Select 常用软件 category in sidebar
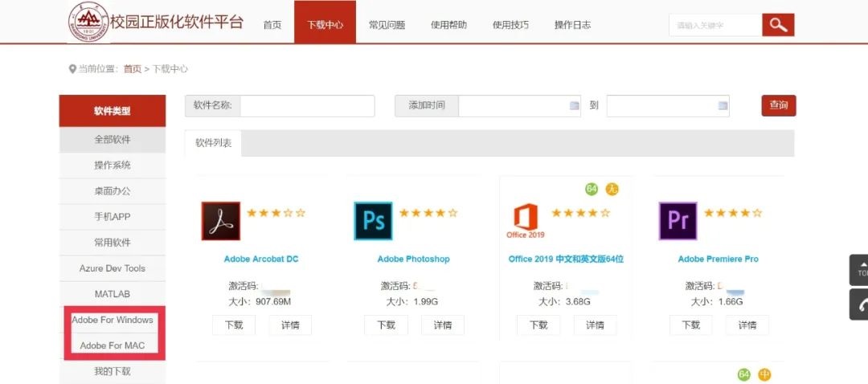Image resolution: width=868 pixels, height=384 pixels. point(113,243)
